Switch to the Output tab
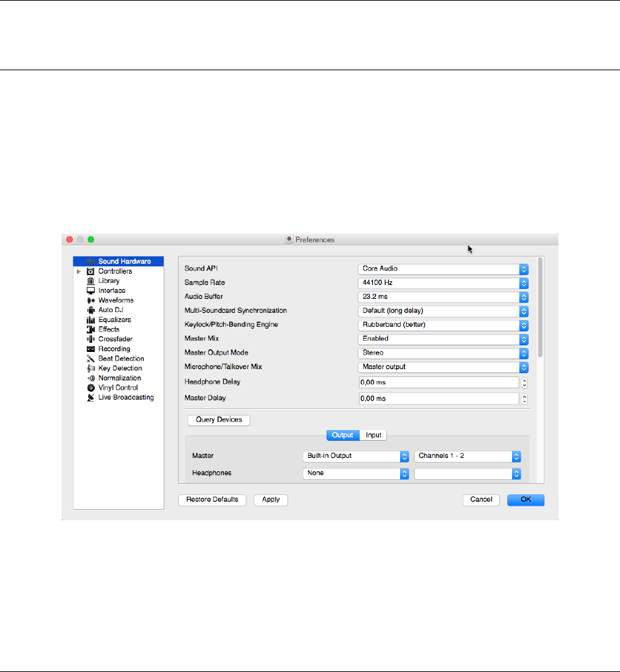The width and height of the screenshot is (620, 672). [342, 435]
